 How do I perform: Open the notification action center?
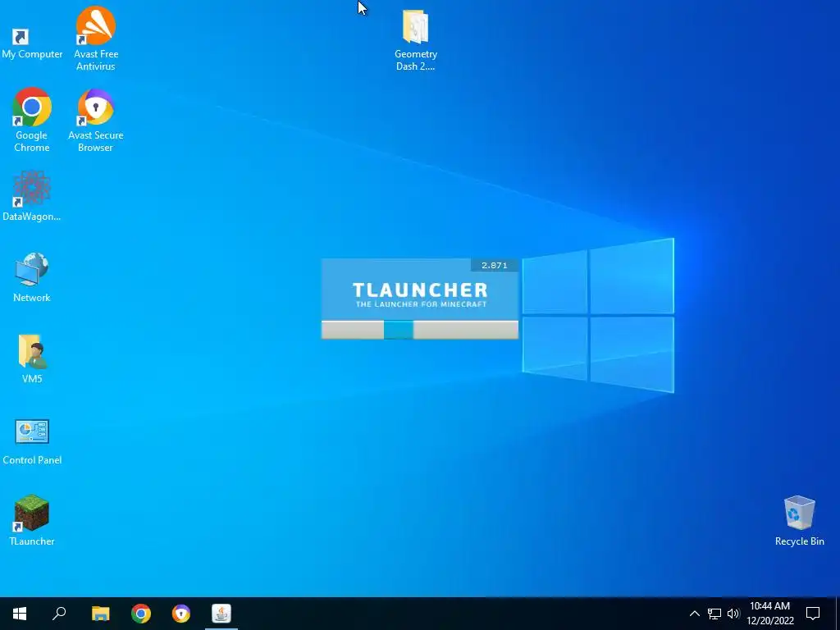click(x=813, y=614)
